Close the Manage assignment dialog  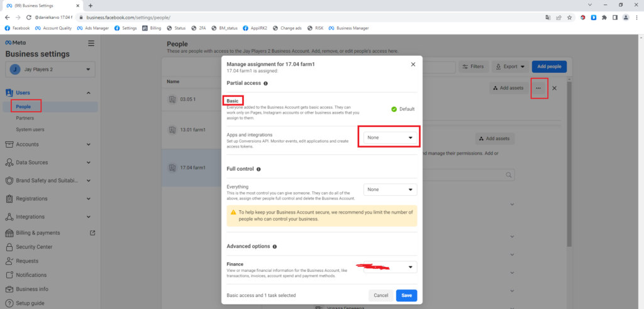click(x=413, y=64)
